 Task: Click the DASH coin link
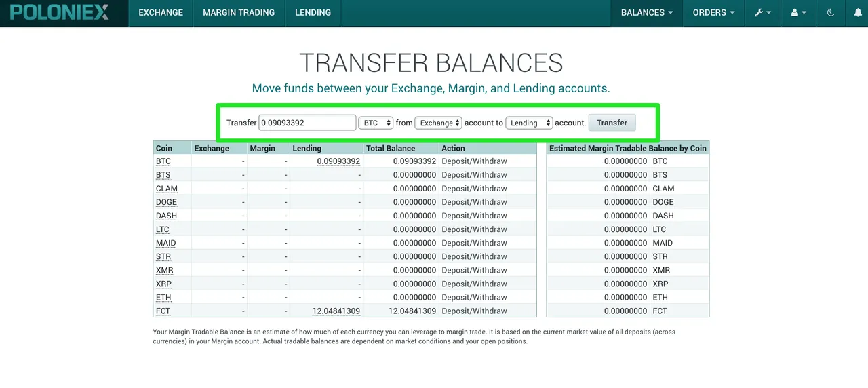point(166,216)
